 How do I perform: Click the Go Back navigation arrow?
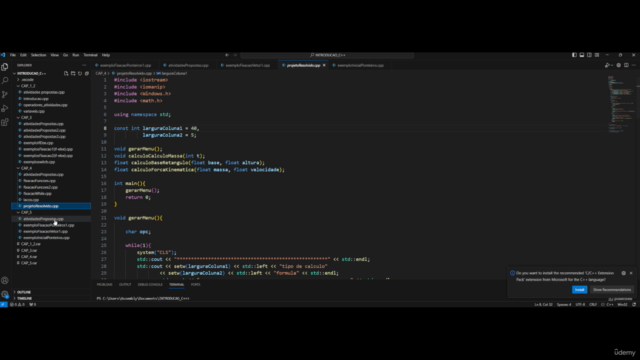pos(227,55)
